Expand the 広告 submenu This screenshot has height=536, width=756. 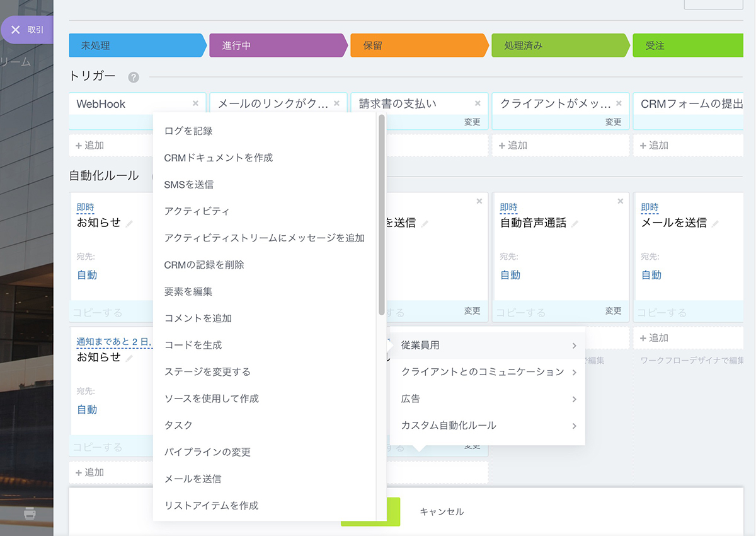pos(488,399)
